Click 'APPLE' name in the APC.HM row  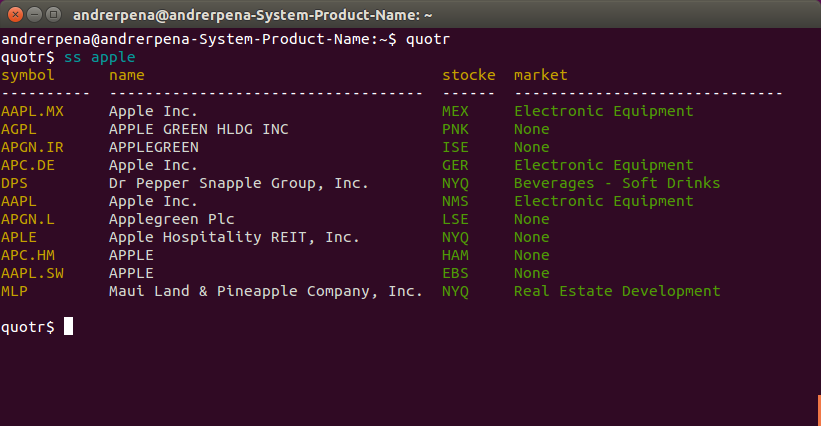point(131,255)
